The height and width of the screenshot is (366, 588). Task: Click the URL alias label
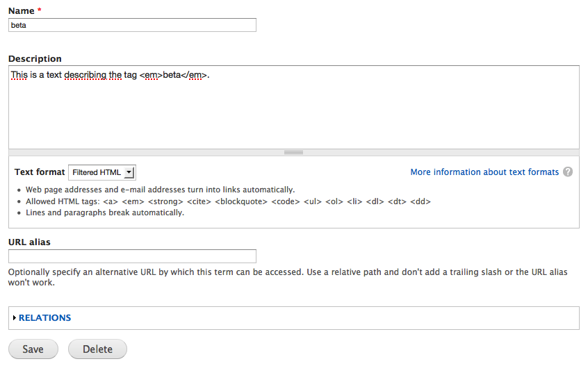[x=29, y=242]
